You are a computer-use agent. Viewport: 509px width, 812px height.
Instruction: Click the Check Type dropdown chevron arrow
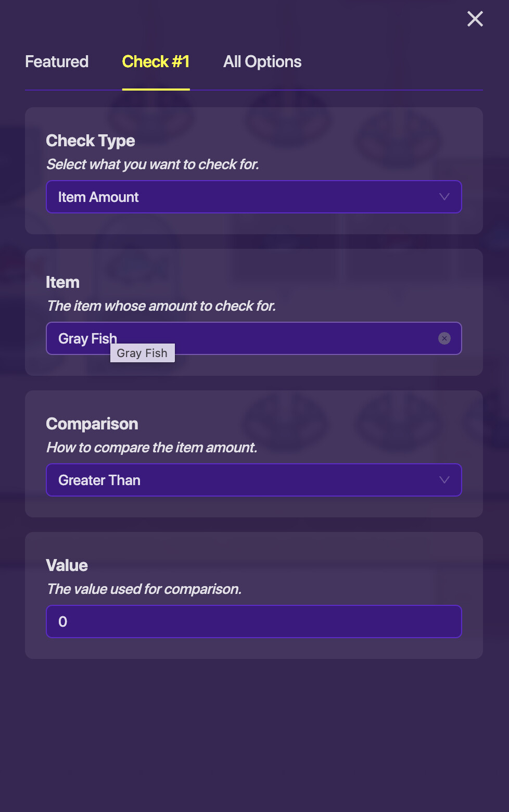coord(444,197)
